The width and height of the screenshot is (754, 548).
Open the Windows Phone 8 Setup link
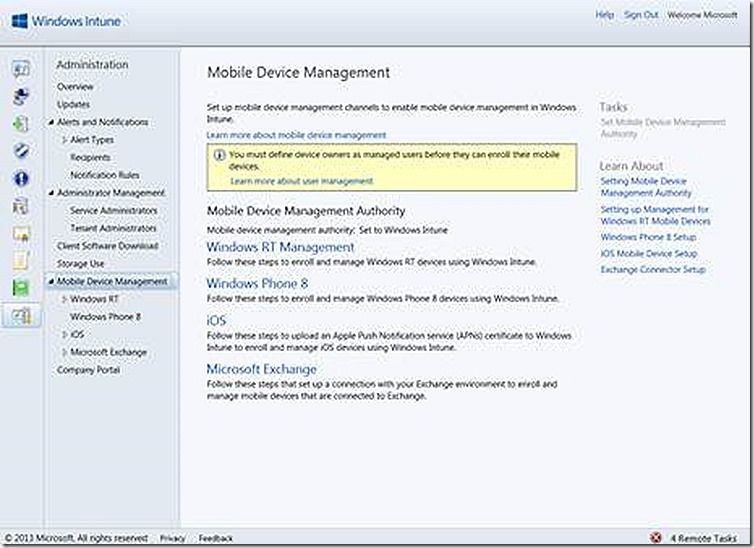648,237
